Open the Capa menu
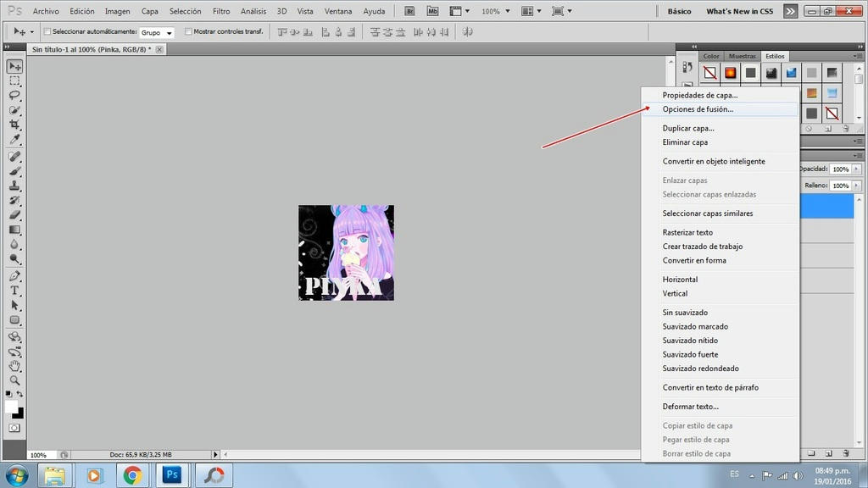The image size is (868, 488). 149,11
